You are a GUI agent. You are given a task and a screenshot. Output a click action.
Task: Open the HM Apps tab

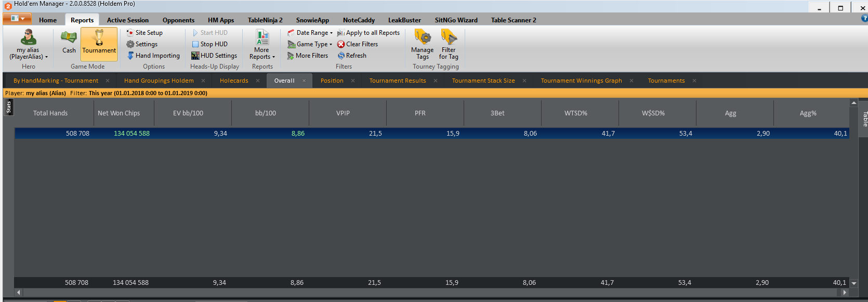click(x=221, y=20)
